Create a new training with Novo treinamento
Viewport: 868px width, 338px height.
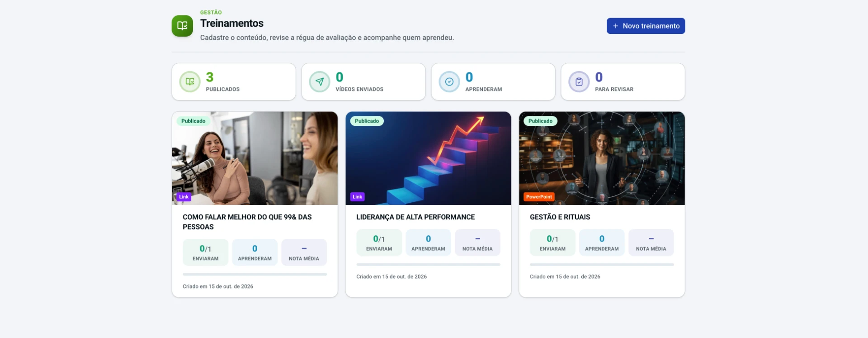coord(646,26)
